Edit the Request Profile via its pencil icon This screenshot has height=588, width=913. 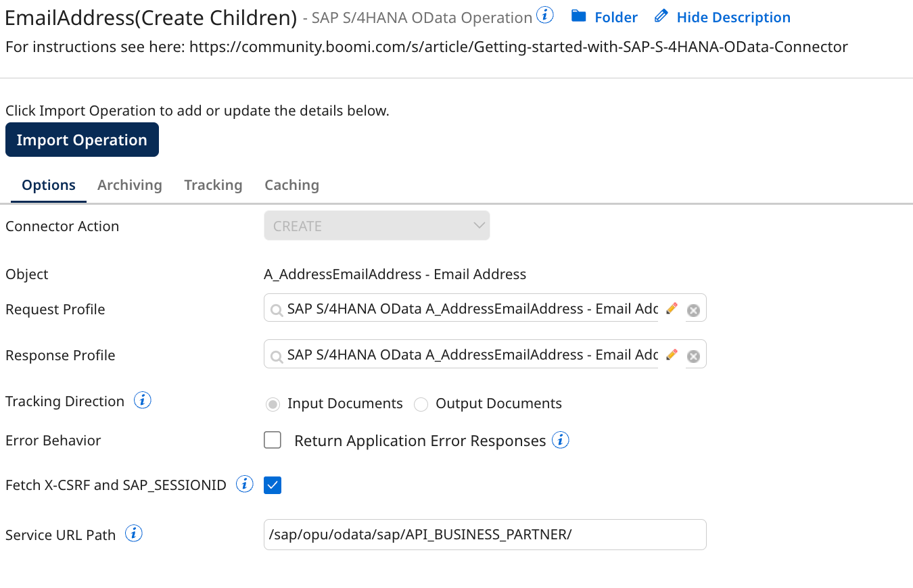pos(672,308)
